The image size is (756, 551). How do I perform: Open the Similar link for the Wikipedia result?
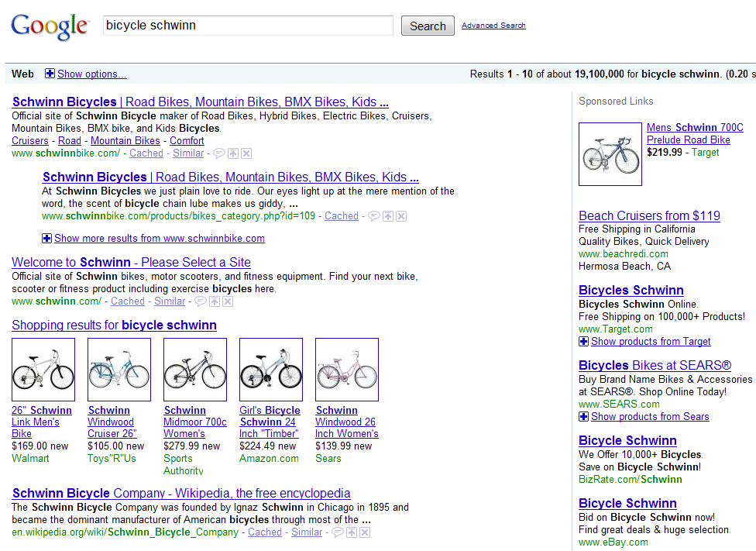(x=307, y=532)
